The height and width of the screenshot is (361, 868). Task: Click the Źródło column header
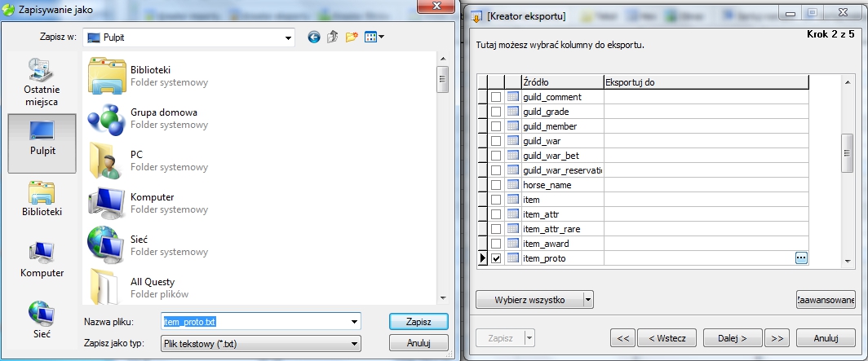click(562, 82)
